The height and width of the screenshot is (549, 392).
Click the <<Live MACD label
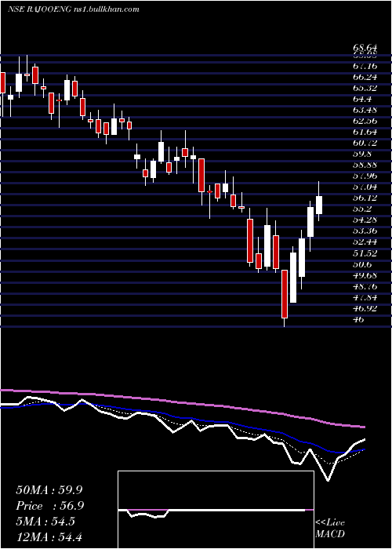point(330,529)
